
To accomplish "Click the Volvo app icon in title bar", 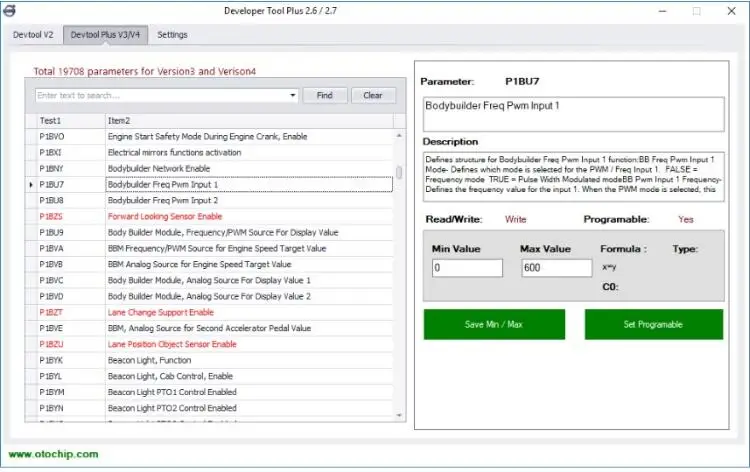I will [x=9, y=10].
